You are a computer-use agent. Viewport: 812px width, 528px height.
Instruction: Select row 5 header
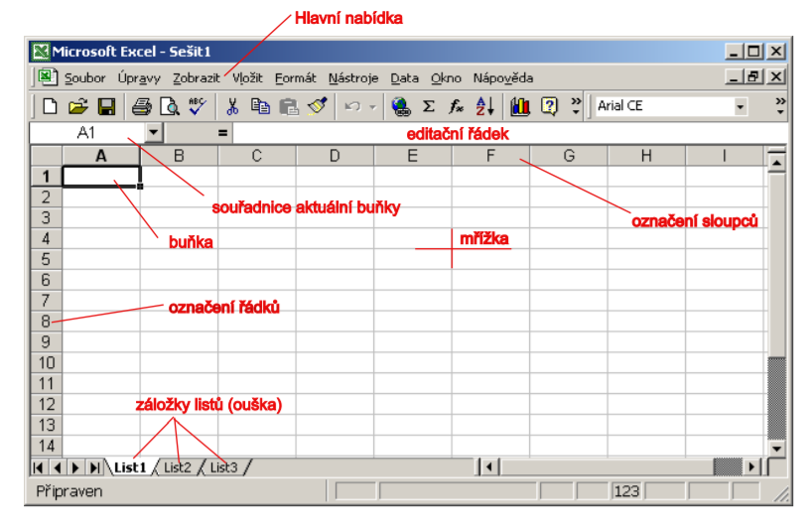[x=46, y=259]
